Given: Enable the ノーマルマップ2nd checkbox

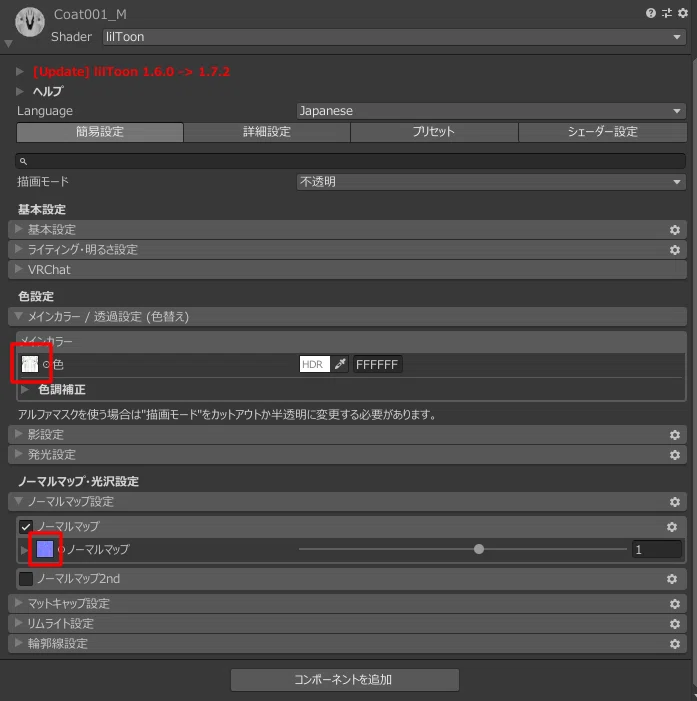Looking at the screenshot, I should [x=26, y=579].
